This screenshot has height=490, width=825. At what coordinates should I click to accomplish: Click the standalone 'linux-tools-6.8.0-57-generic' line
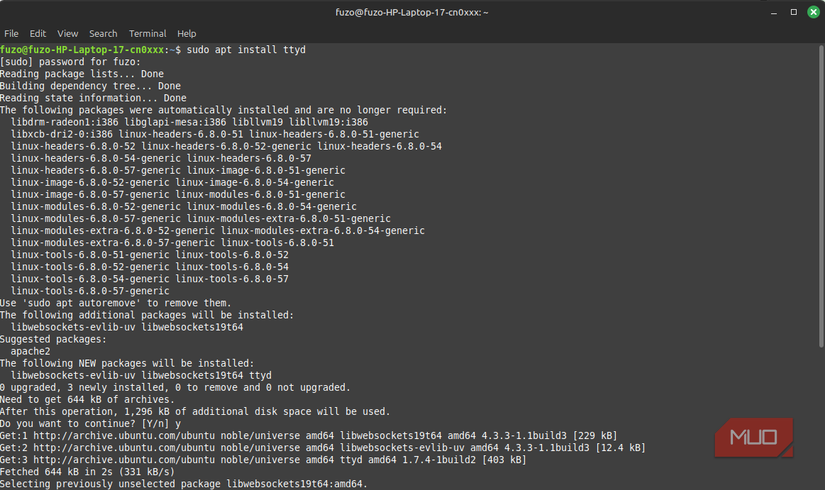pyautogui.click(x=90, y=291)
